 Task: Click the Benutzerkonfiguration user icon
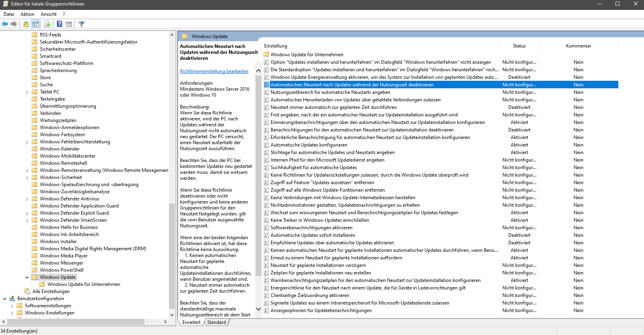click(x=12, y=299)
